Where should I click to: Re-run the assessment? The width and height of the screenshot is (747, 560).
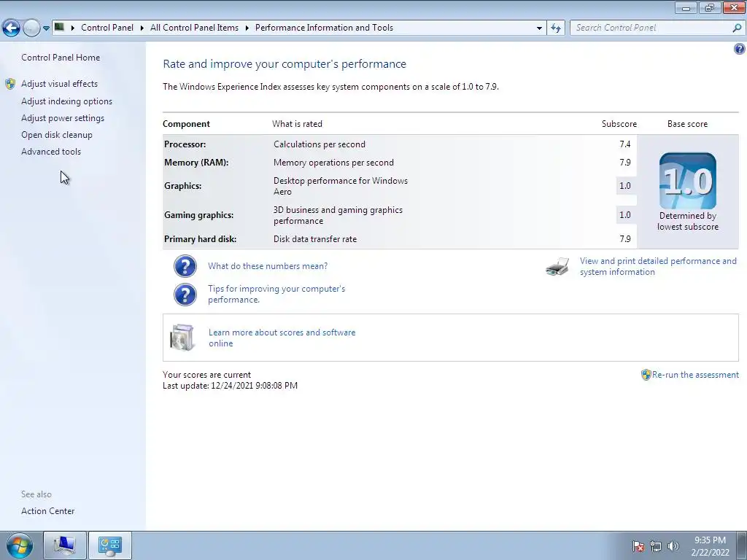(695, 375)
